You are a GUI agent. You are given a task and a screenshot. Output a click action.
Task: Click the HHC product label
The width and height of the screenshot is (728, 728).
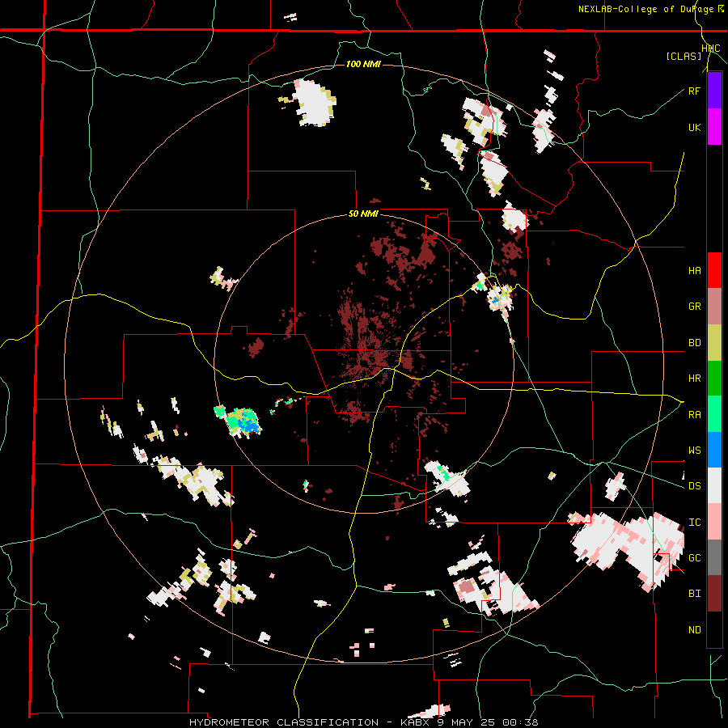711,49
